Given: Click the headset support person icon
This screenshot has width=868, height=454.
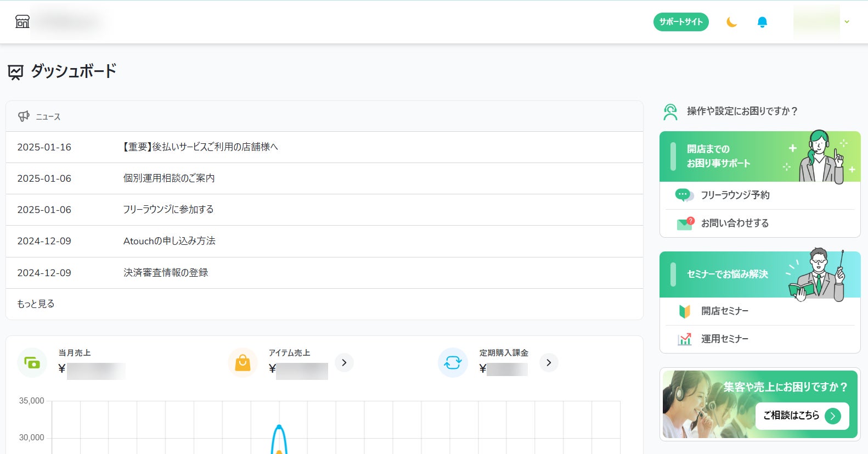Looking at the screenshot, I should click(670, 112).
